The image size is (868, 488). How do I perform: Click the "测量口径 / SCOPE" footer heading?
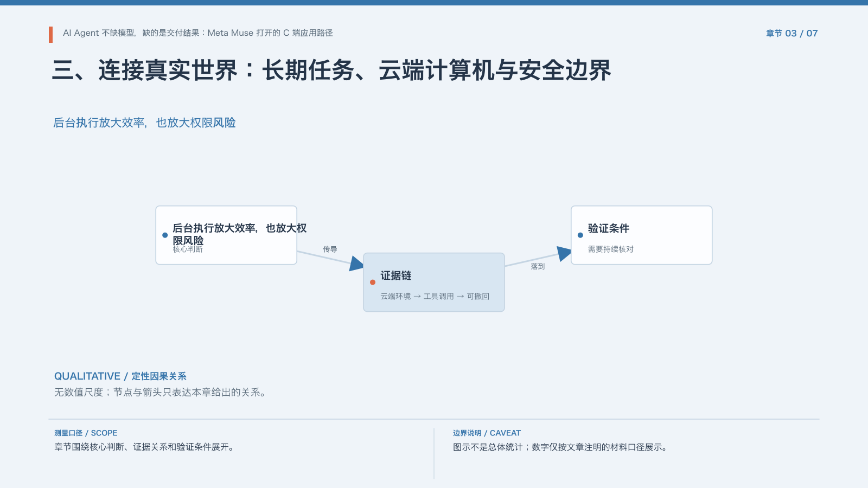point(86,433)
